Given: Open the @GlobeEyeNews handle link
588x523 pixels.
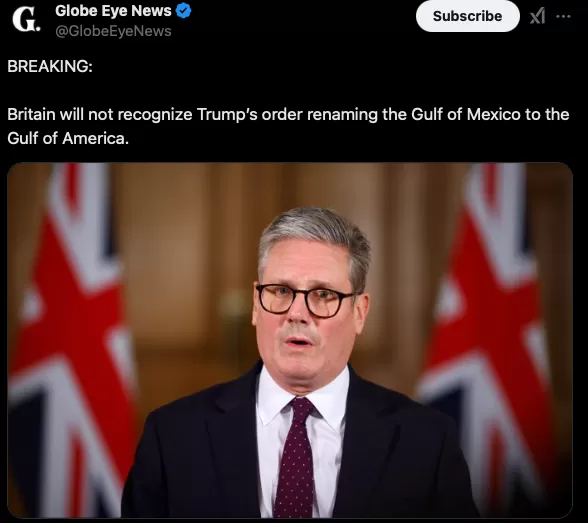Looking at the screenshot, I should point(113,31).
